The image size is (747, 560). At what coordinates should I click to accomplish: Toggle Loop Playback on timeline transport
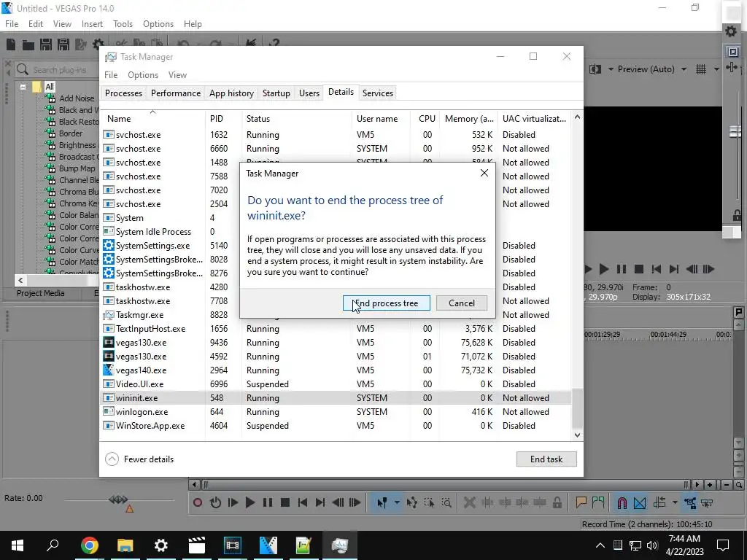pos(215,502)
